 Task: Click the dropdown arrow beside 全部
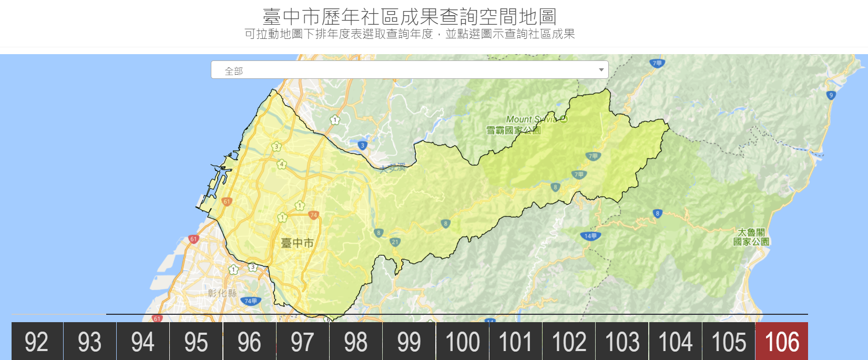pyautogui.click(x=601, y=70)
